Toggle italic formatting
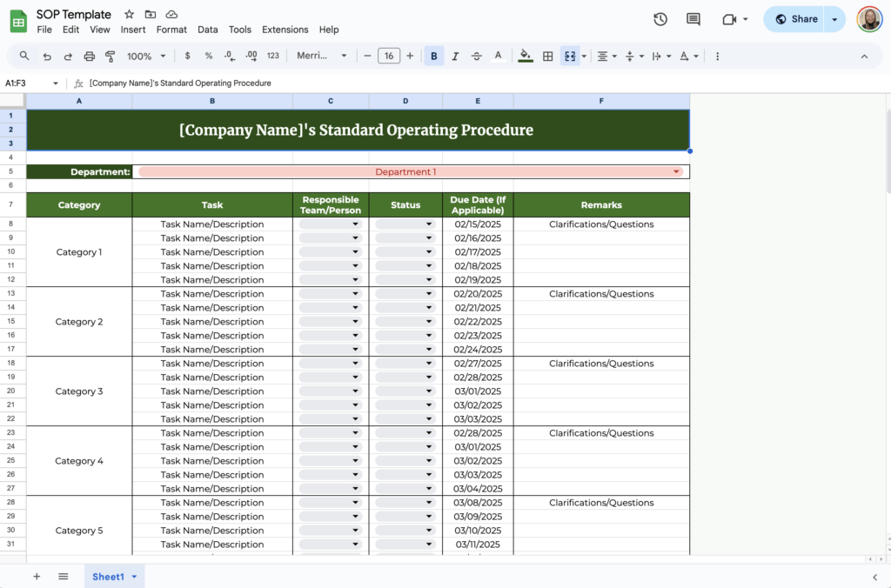 click(455, 56)
